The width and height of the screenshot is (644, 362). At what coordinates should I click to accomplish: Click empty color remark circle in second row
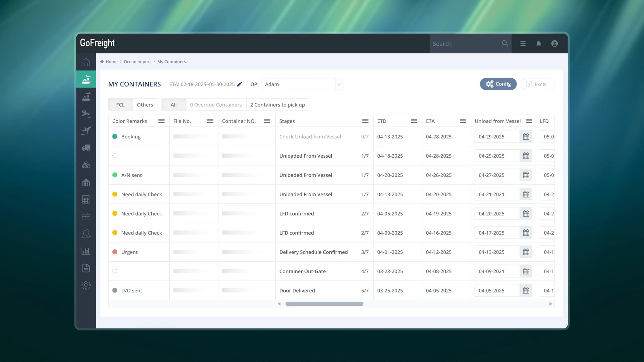(115, 156)
